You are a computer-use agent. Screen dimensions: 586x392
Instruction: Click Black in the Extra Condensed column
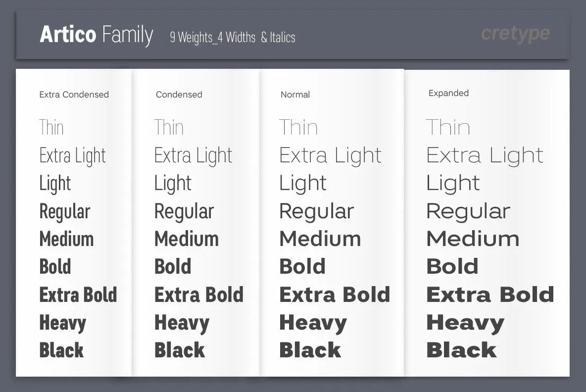[x=61, y=350]
